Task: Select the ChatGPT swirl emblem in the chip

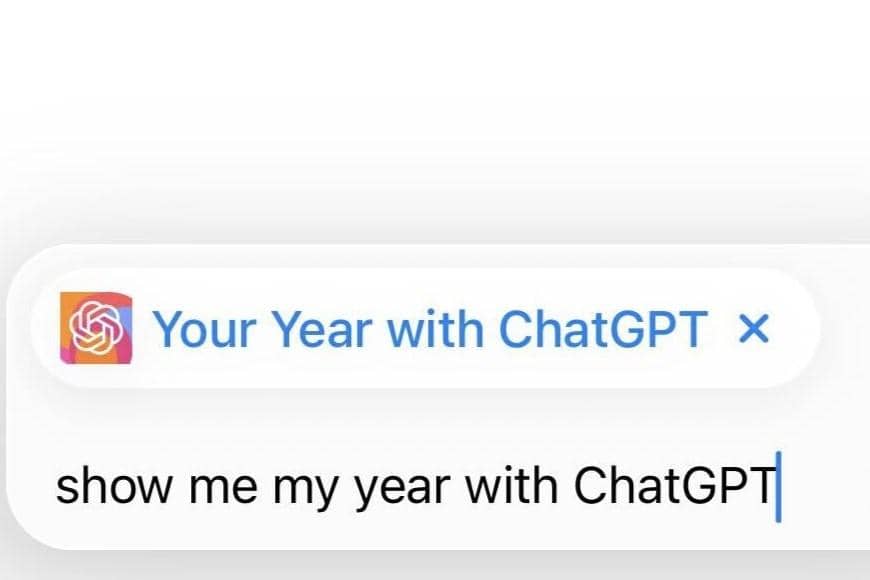Action: pyautogui.click(x=94, y=328)
